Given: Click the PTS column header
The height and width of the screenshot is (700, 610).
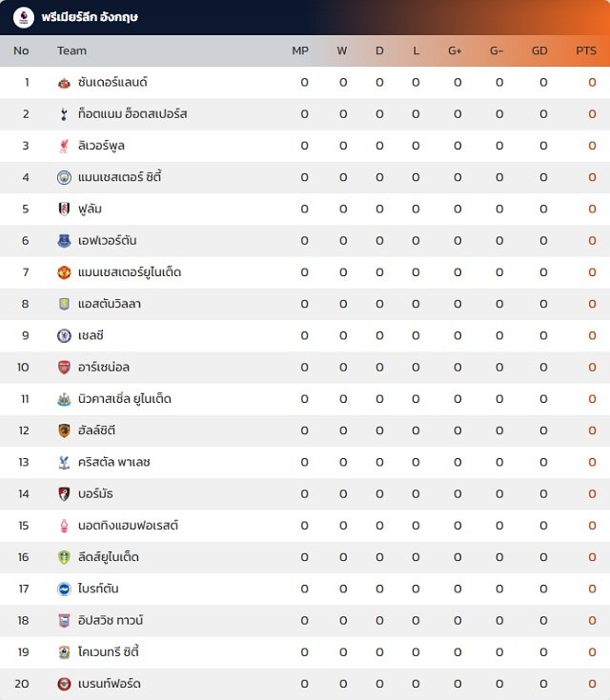Looking at the screenshot, I should coord(586,50).
